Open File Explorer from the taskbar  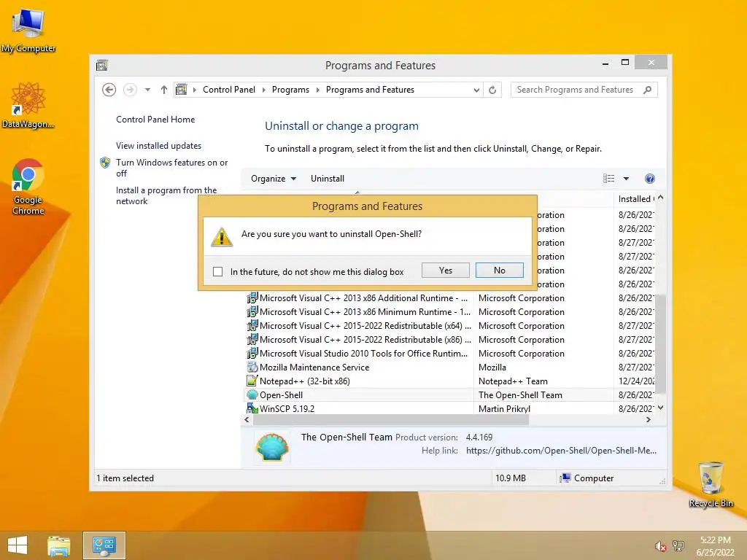(58, 545)
